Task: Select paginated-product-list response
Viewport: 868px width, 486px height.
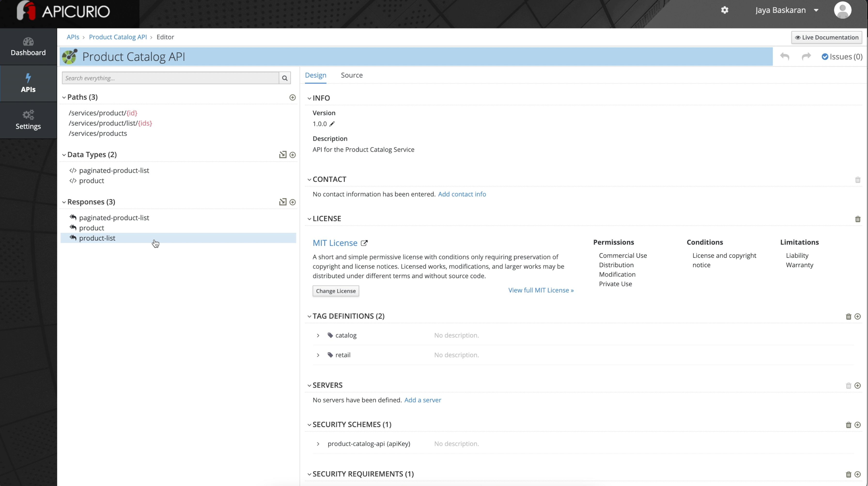Action: click(x=114, y=218)
